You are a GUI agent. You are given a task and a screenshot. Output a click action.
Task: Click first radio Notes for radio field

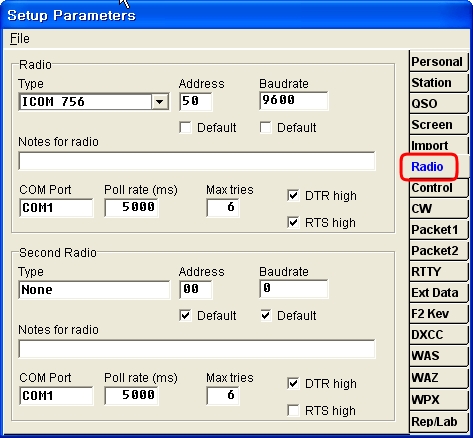(x=197, y=161)
